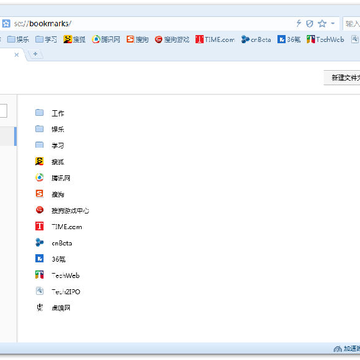Click the TIME.com red icon in list
The width and height of the screenshot is (360, 360).
click(x=39, y=227)
